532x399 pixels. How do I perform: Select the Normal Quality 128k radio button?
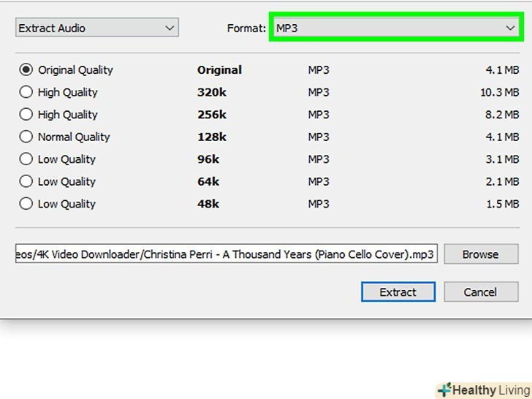click(x=26, y=137)
